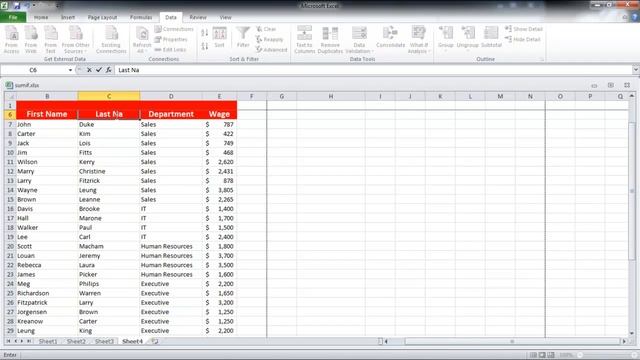640x360 pixels.
Task: Click the Sort A to Z icon
Action: click(204, 33)
